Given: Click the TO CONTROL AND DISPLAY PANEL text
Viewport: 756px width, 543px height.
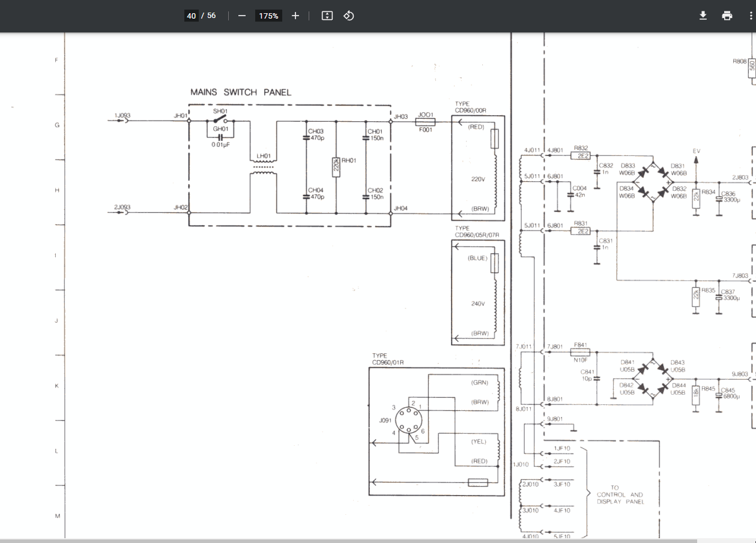Looking at the screenshot, I should pyautogui.click(x=620, y=495).
